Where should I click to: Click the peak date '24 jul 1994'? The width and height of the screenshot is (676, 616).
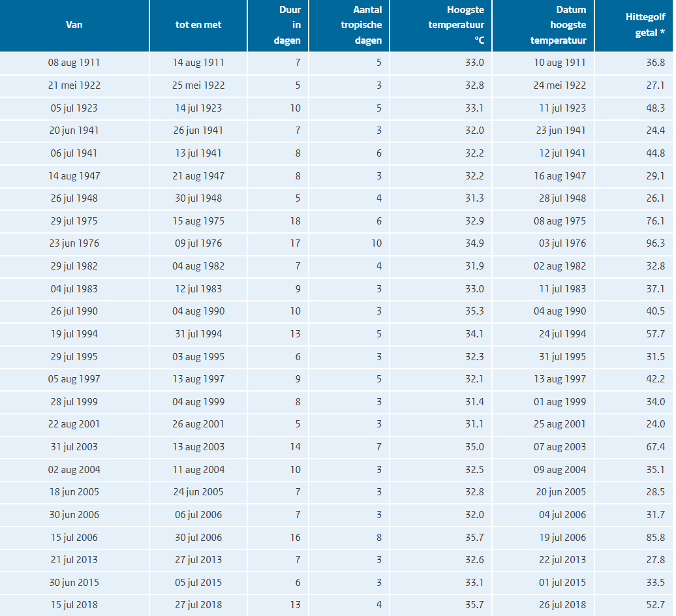560,334
